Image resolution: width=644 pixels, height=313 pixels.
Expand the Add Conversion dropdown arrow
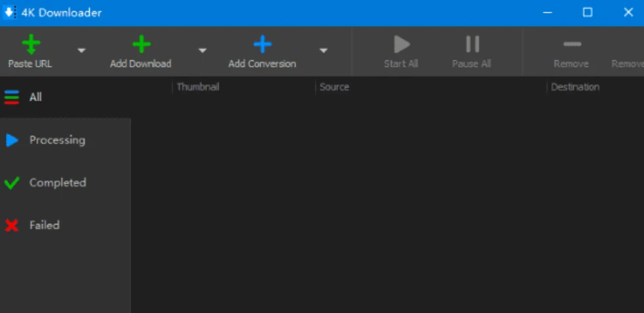(x=323, y=51)
